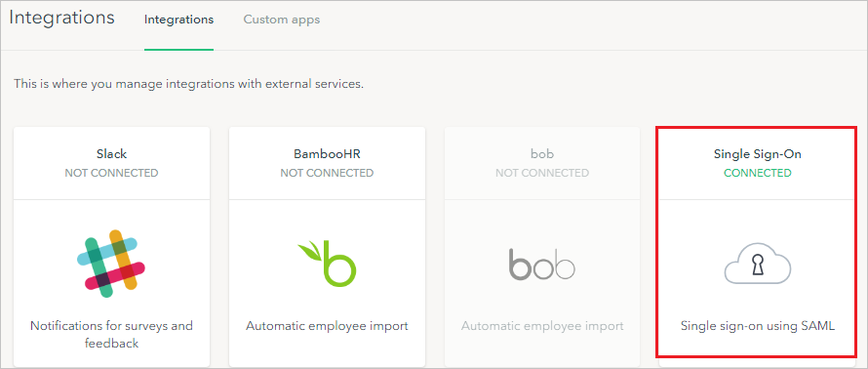Click the Single Sign-On card title
Screen dimensions: 868x369
point(757,154)
